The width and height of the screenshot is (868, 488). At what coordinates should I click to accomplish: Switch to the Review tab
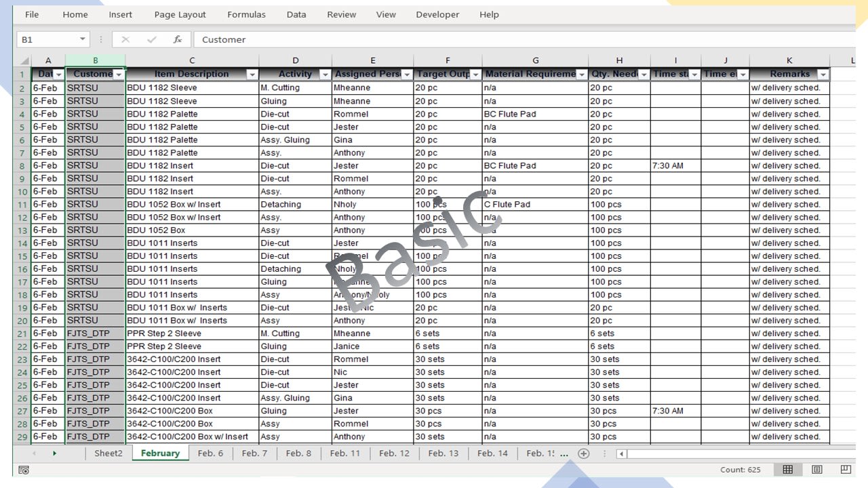click(341, 14)
